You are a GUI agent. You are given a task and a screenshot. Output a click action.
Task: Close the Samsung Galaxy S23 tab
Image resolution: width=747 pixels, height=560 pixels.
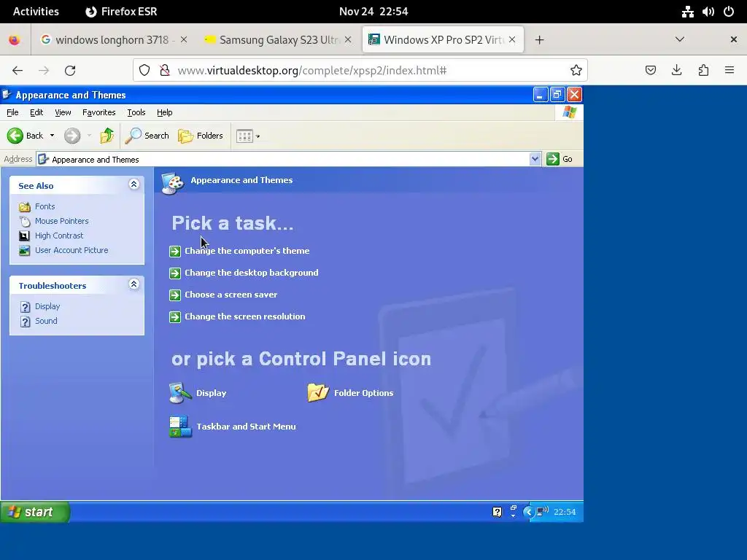[x=348, y=39]
